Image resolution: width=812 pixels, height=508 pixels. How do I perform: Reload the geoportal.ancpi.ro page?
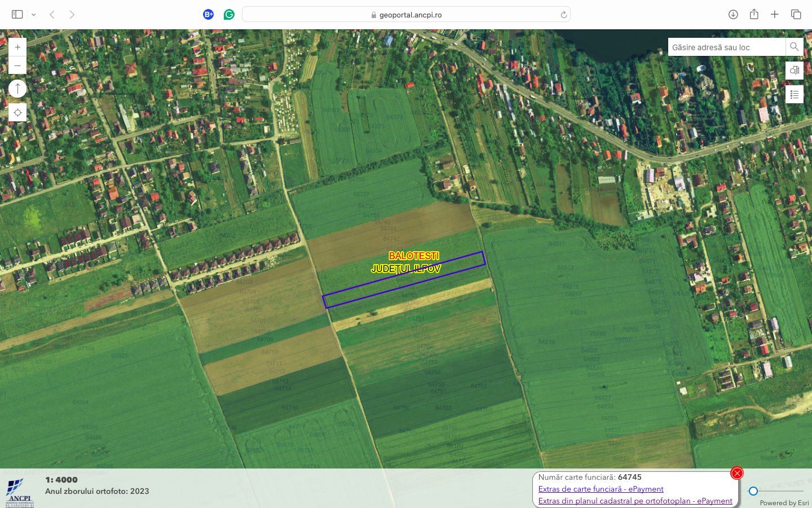point(563,14)
